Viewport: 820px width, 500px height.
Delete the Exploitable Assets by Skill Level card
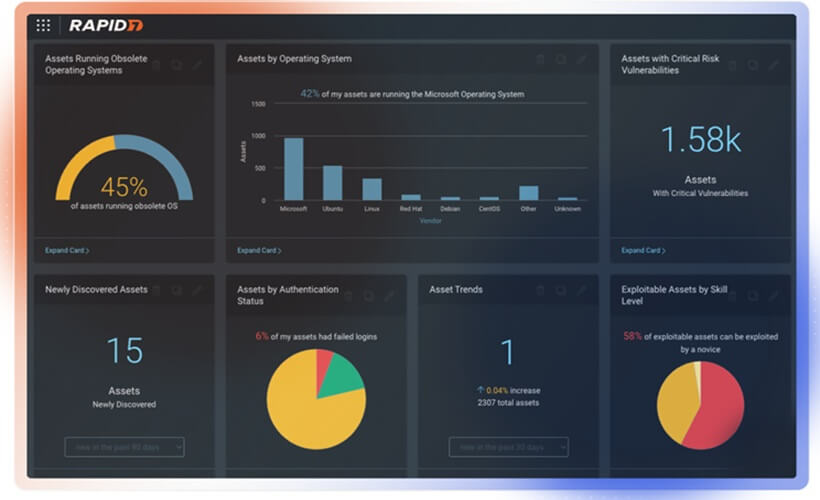click(x=732, y=297)
